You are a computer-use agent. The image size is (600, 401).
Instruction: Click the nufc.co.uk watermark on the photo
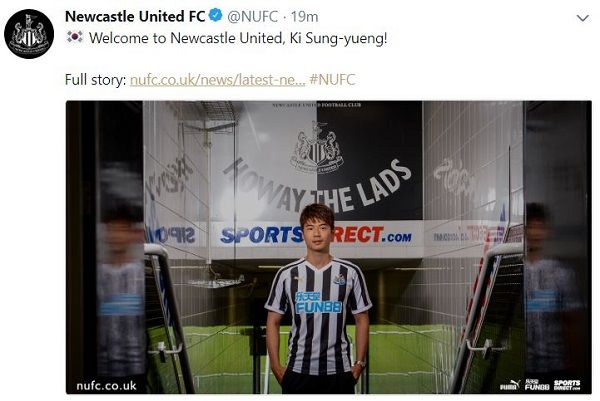click(x=106, y=385)
